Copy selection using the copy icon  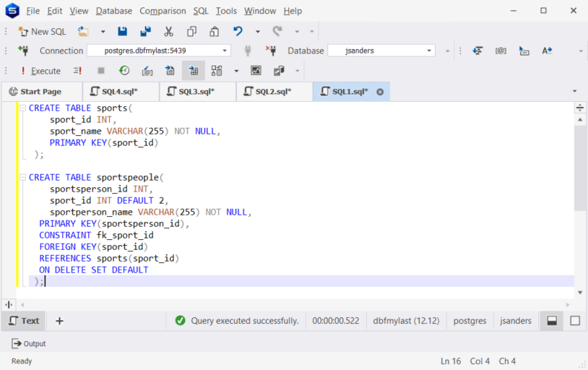(x=191, y=32)
